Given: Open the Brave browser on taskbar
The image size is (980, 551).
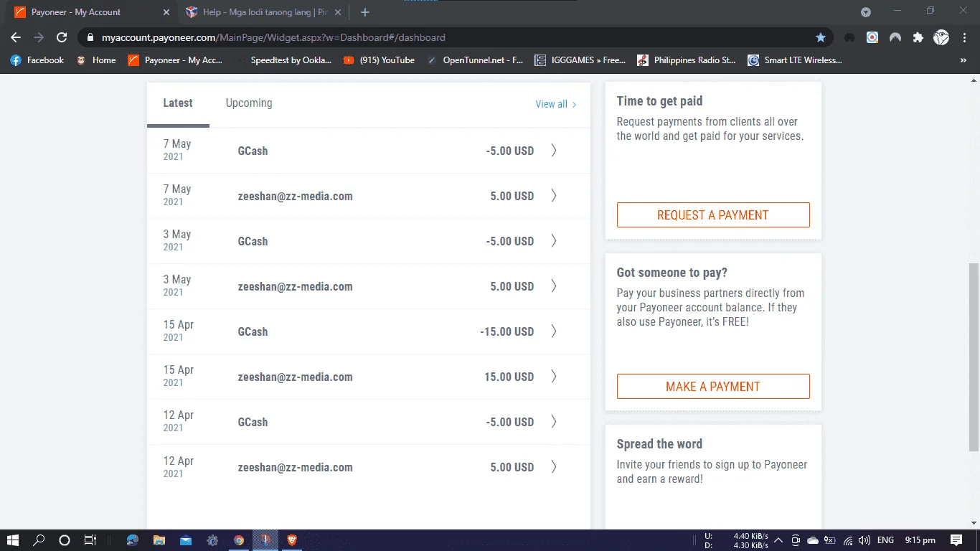Looking at the screenshot, I should 292,540.
